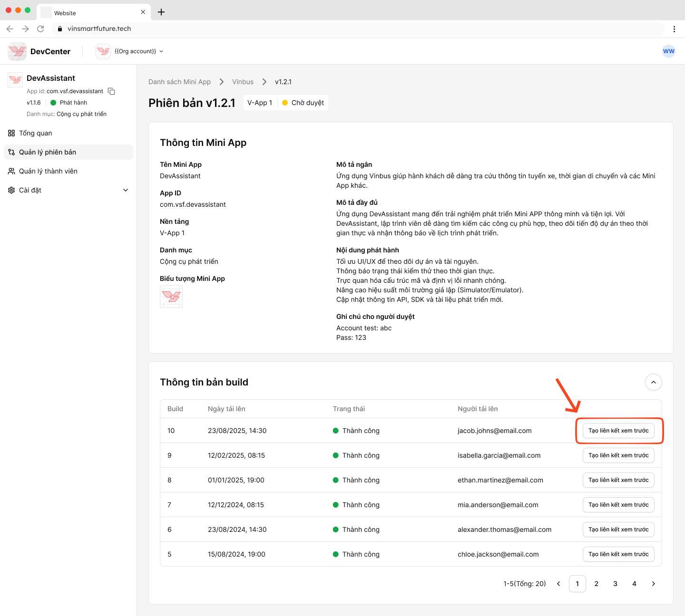Viewport: 685px width, 616px height.
Task: Reload the page with refresh icon
Action: click(x=41, y=29)
